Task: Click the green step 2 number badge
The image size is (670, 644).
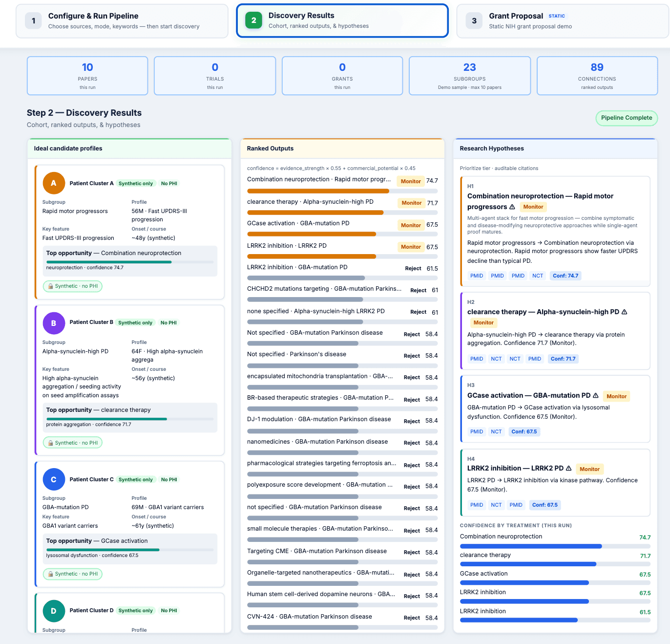Action: click(253, 20)
